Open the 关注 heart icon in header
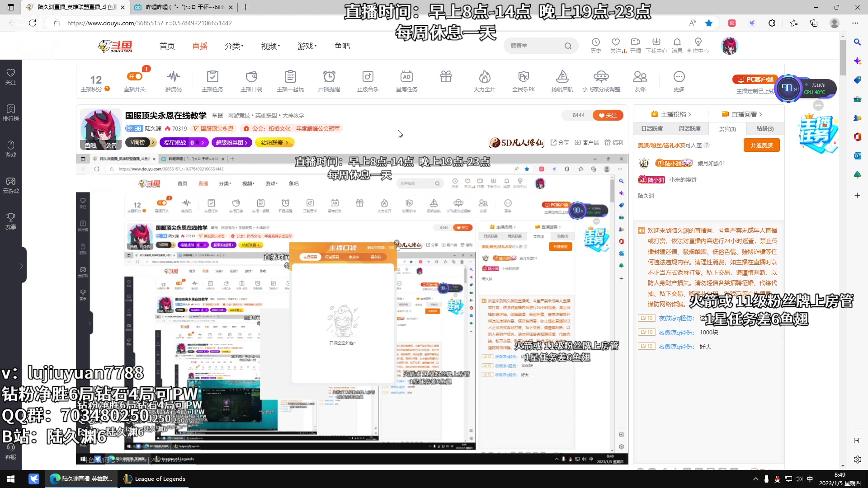The height and width of the screenshot is (488, 868). coord(616,46)
